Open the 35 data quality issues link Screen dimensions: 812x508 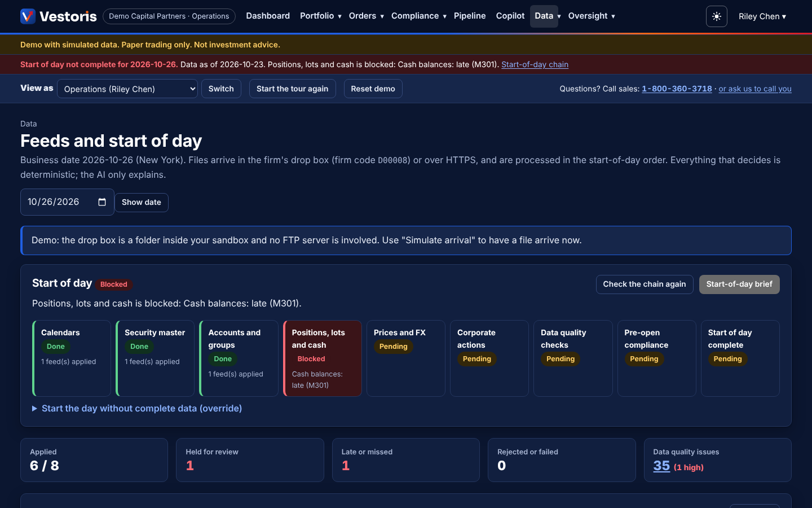click(661, 466)
